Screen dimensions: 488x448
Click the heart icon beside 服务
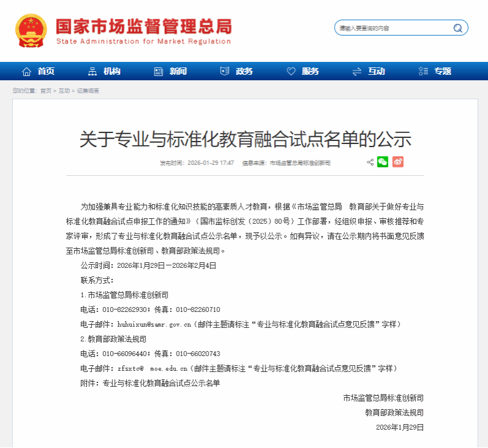(291, 72)
